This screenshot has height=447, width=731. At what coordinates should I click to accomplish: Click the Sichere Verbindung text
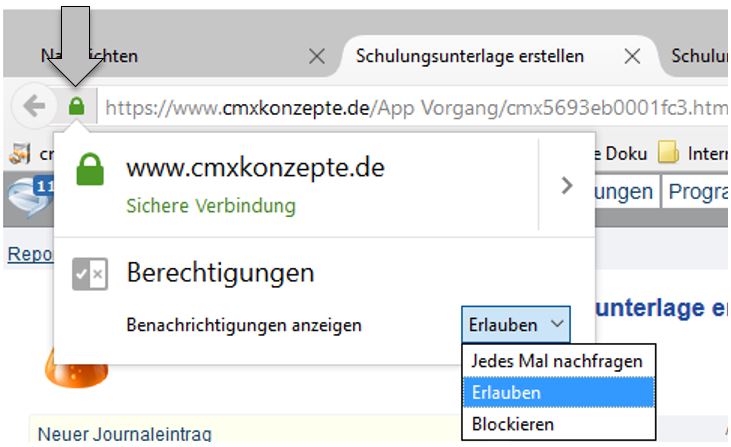210,207
